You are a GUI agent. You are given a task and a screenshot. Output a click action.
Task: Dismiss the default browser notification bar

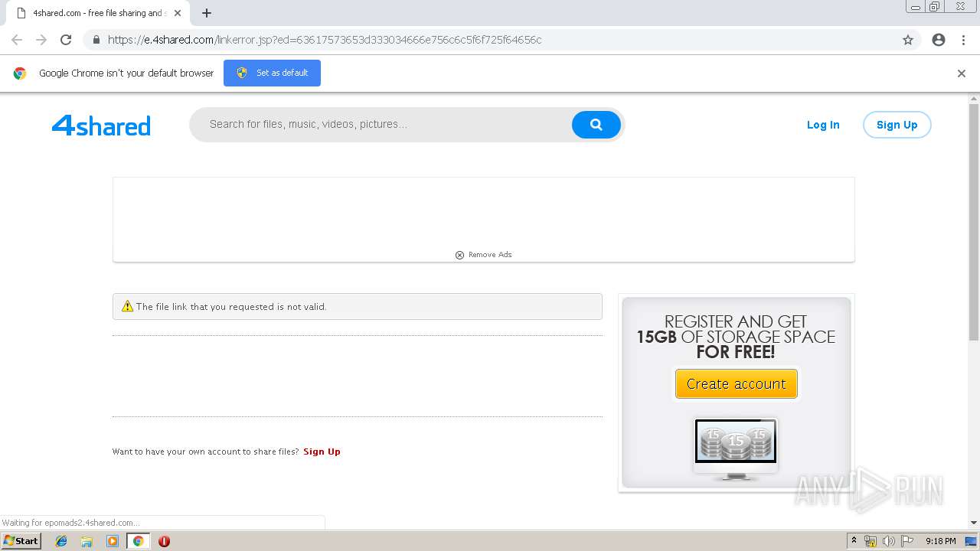pos(962,73)
